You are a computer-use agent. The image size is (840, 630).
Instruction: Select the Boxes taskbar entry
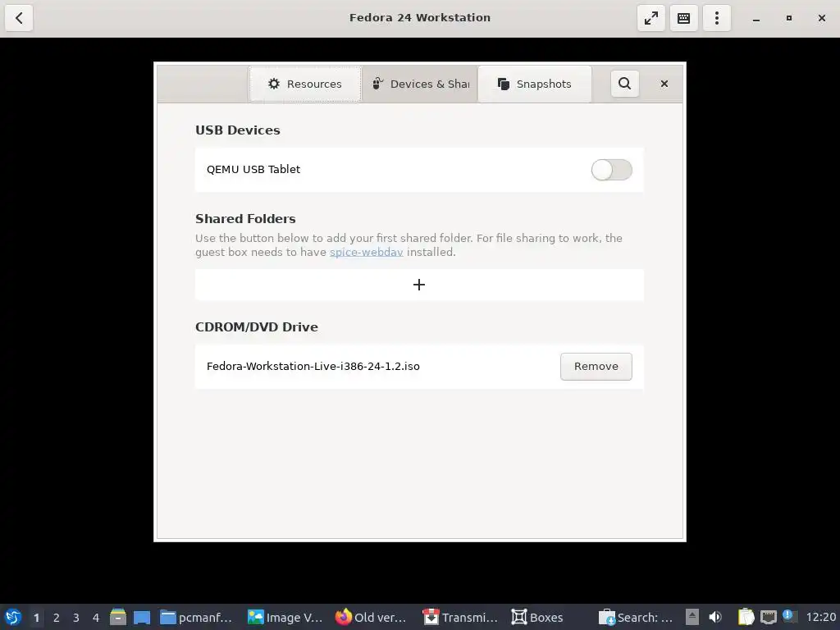click(x=537, y=618)
